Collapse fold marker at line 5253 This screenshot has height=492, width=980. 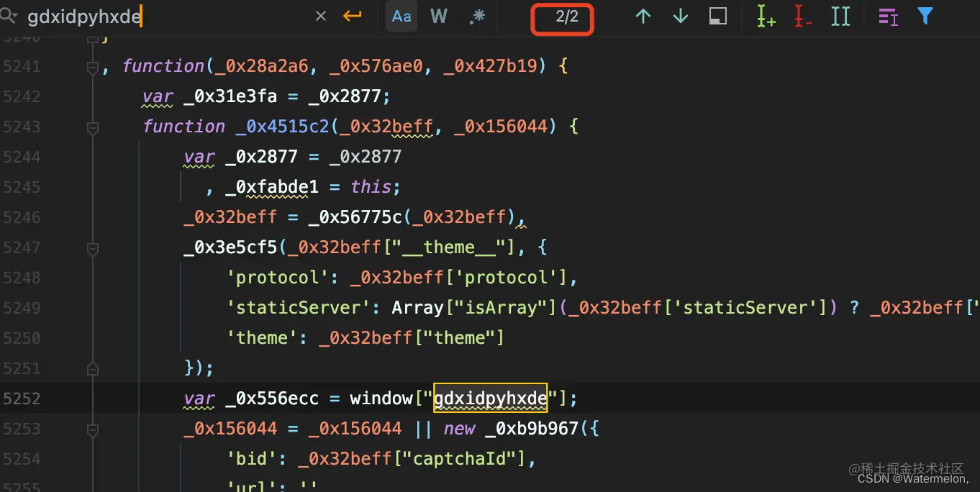[x=92, y=429]
